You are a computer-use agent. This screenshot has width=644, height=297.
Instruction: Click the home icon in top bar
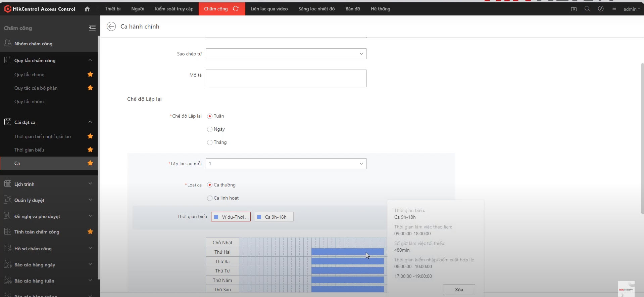click(87, 9)
